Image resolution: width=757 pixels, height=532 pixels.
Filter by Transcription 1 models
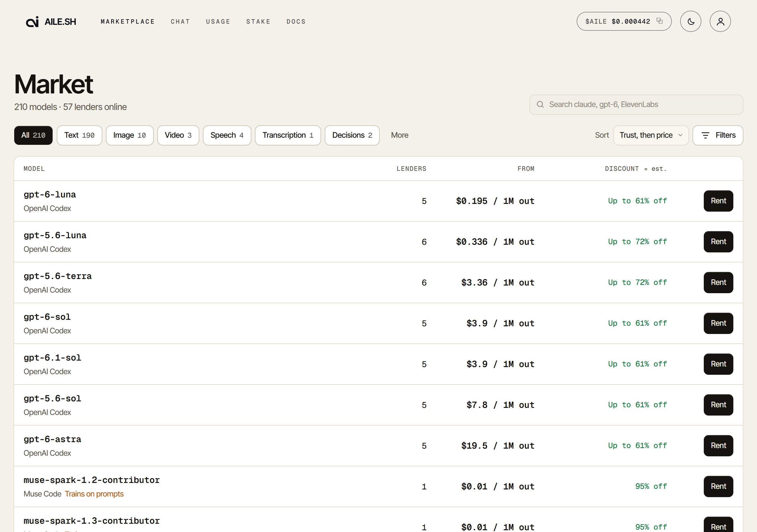click(288, 135)
